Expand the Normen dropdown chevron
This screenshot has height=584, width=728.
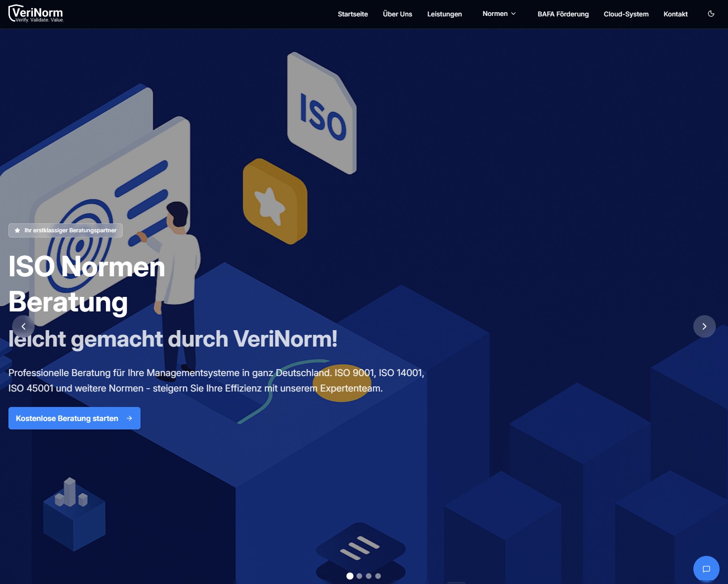click(x=513, y=14)
